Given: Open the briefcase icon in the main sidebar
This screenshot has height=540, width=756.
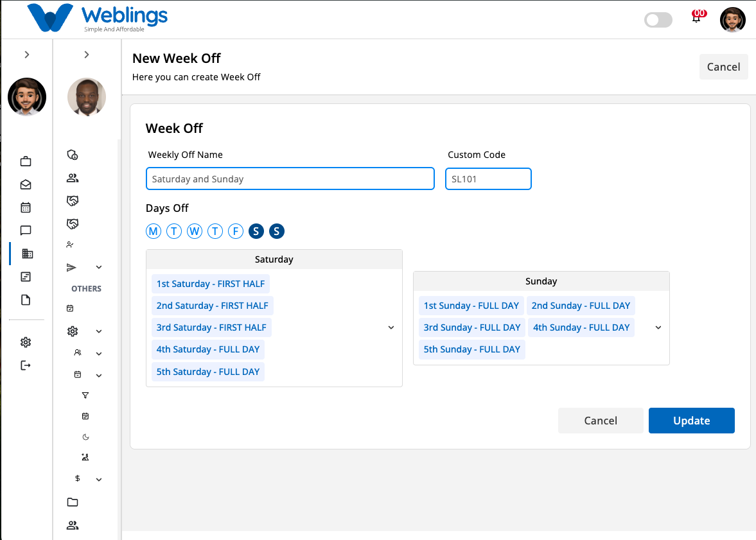Looking at the screenshot, I should click(x=26, y=162).
